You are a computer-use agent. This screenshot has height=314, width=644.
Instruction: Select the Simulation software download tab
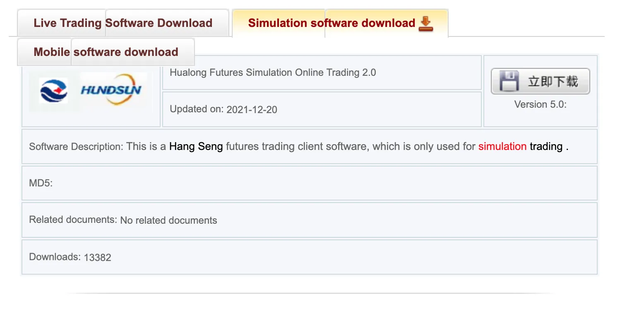[340, 23]
